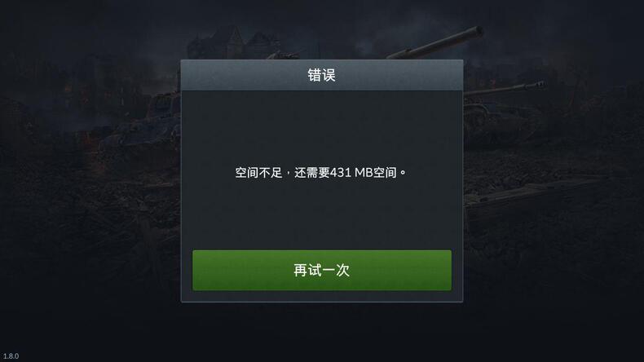Click empty dialog area above the message
644x362 pixels.
click(321, 127)
